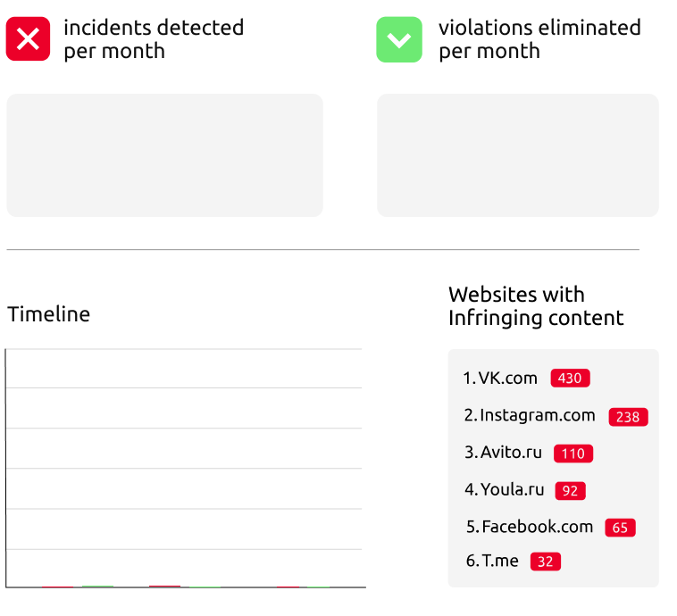The image size is (677, 616).
Task: Select the 92 badge beside Youla.ru
Action: pos(570,490)
